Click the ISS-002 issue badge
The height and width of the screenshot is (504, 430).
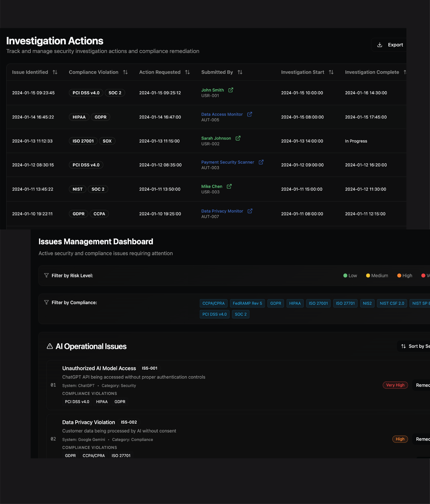129,422
